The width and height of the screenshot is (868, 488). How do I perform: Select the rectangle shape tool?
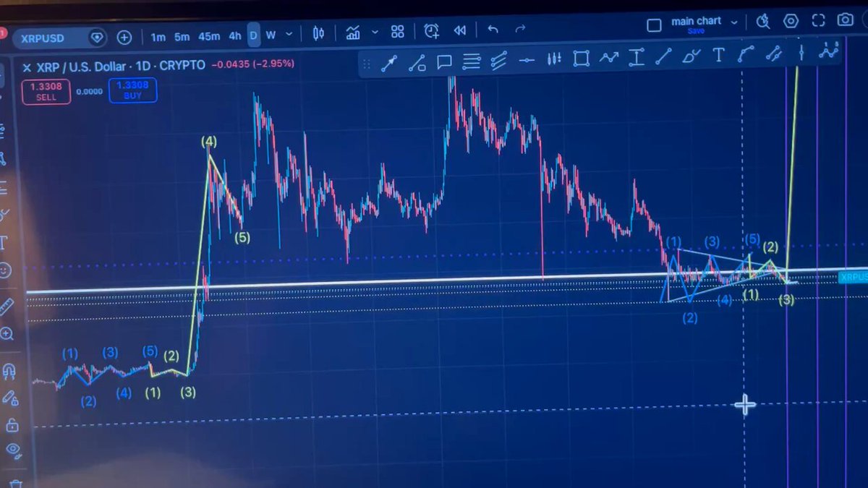582,59
